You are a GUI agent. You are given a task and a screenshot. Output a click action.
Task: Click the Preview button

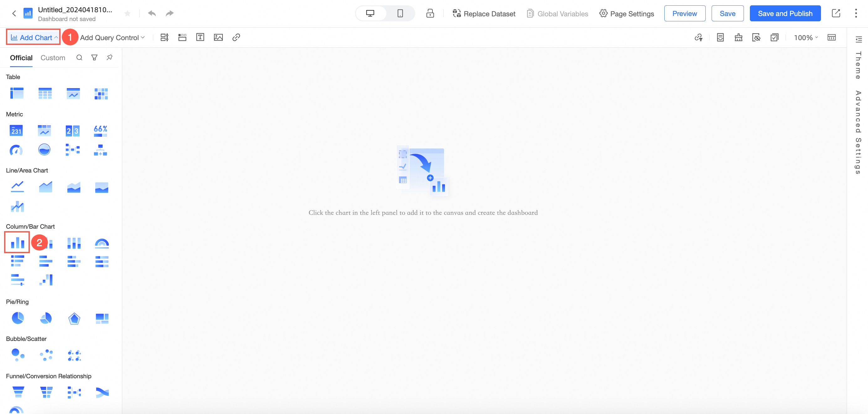click(684, 13)
